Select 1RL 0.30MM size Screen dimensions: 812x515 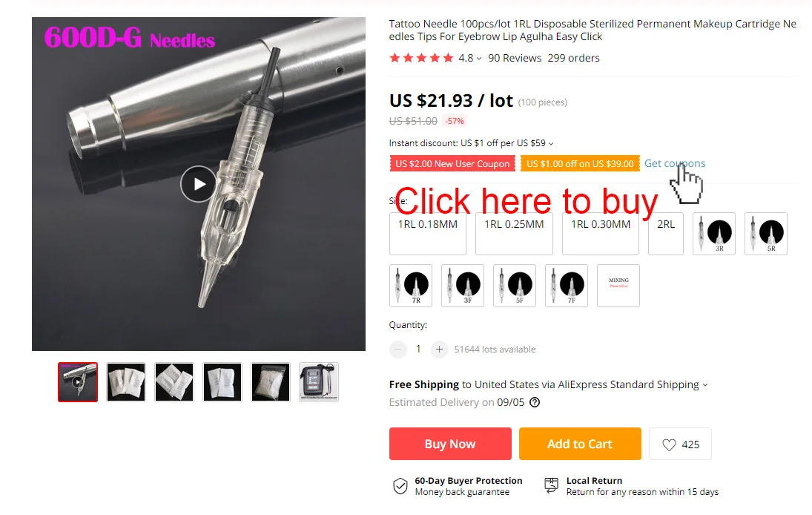click(601, 234)
